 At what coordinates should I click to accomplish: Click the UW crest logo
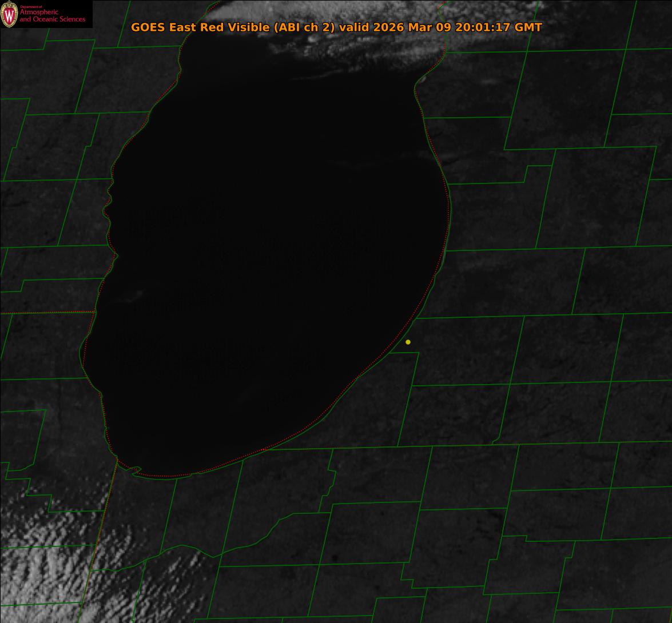pyautogui.click(x=9, y=14)
